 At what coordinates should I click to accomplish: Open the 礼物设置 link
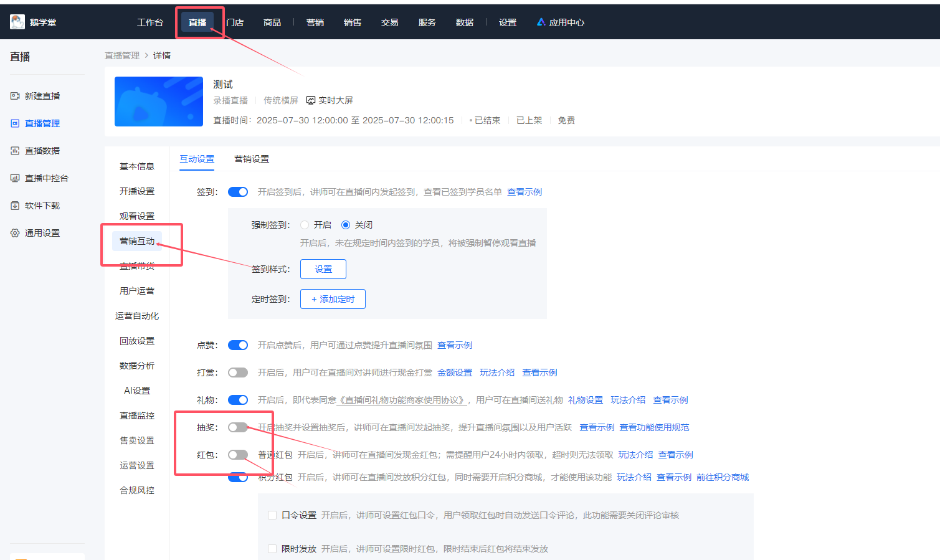coord(585,400)
